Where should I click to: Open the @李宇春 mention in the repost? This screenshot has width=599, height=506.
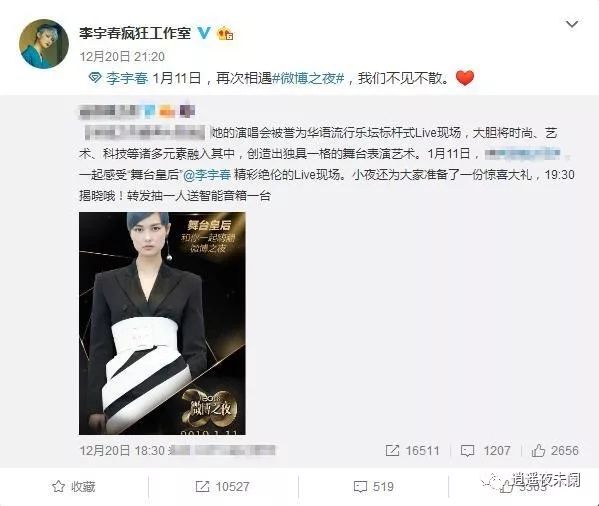(x=207, y=175)
